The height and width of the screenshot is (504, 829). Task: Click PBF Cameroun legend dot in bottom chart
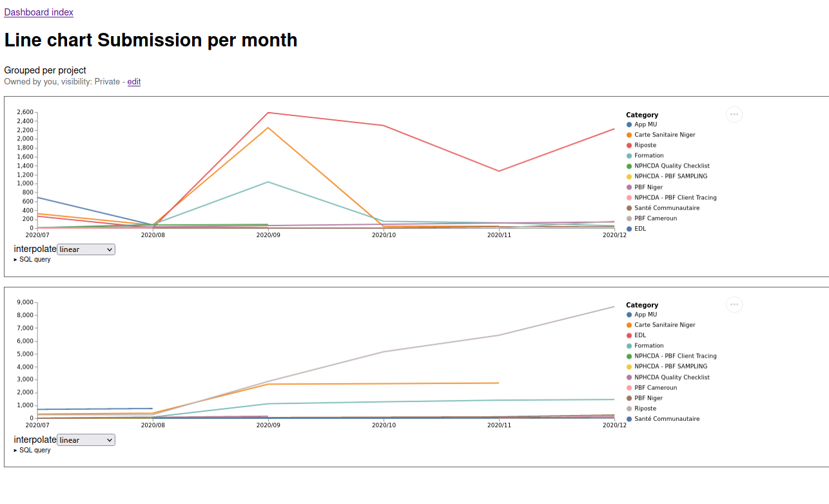click(629, 387)
